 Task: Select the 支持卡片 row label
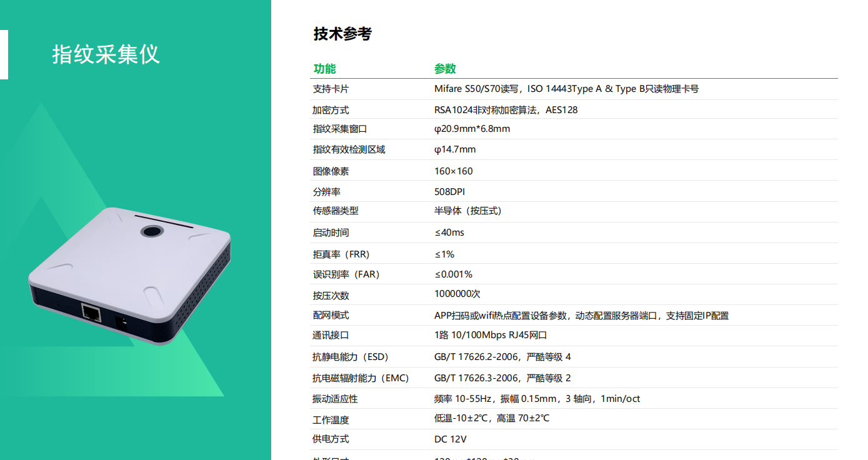coord(331,89)
